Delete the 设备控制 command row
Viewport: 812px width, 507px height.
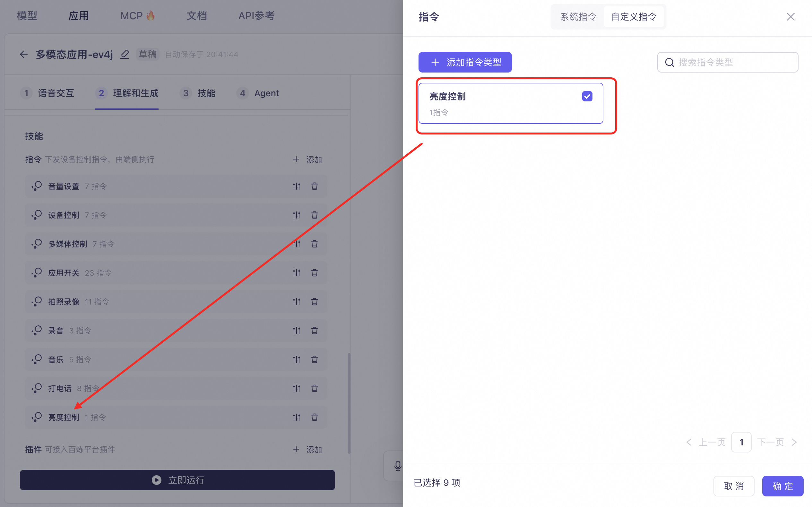coord(314,215)
